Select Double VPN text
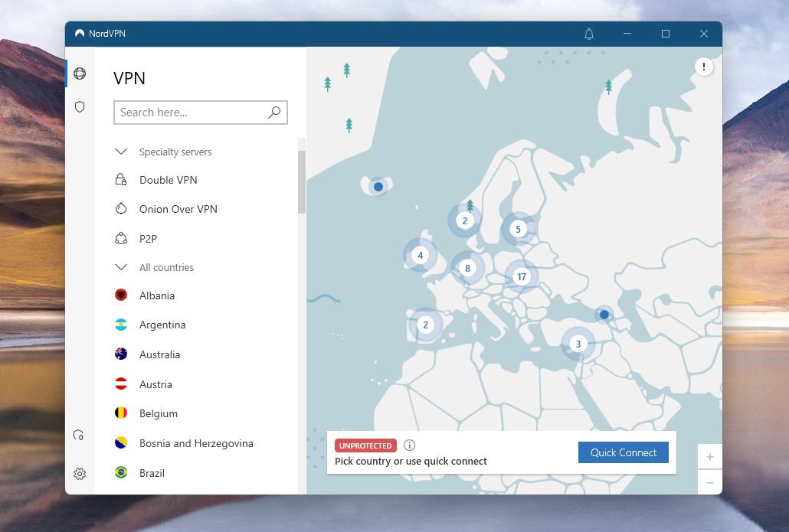789x532 pixels. click(168, 180)
